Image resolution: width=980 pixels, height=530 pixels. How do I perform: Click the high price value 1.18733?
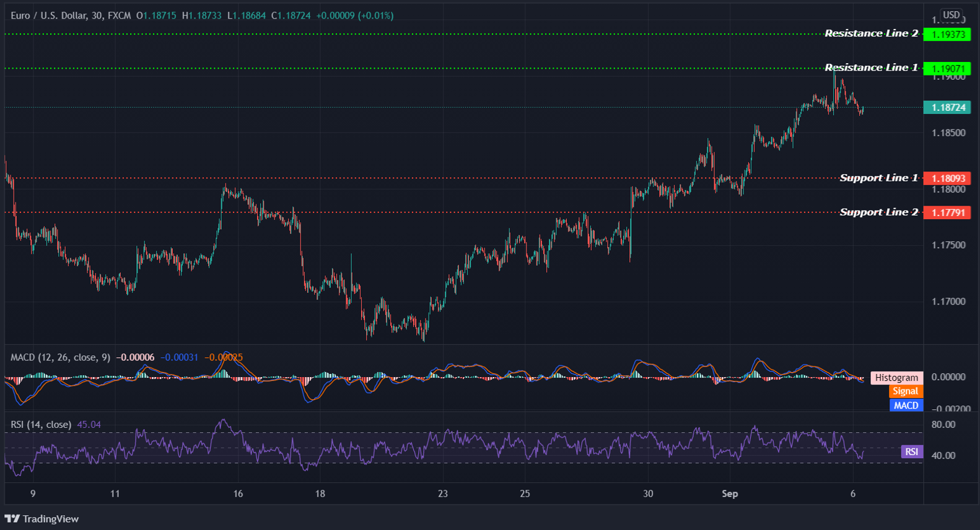tap(205, 15)
